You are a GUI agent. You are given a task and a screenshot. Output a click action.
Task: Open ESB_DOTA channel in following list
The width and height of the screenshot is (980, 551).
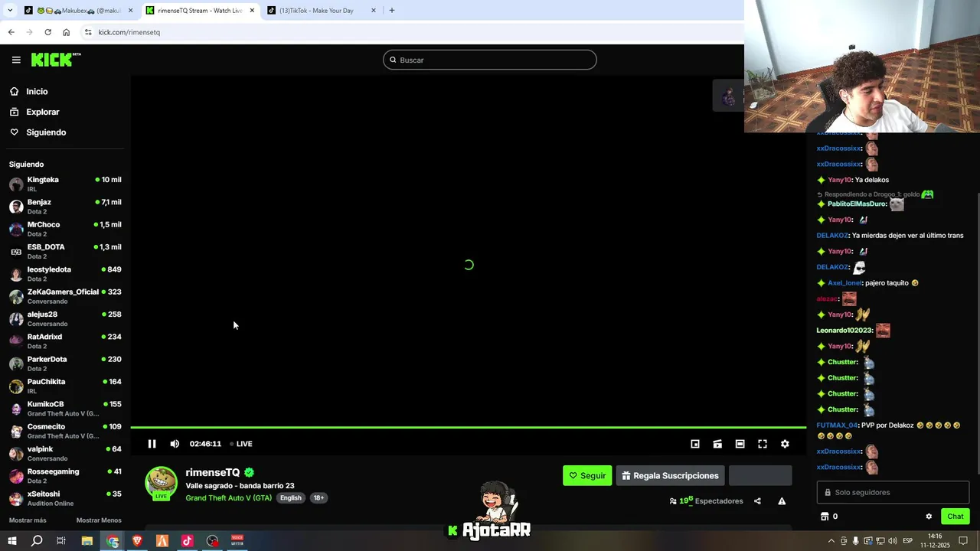[x=65, y=252]
